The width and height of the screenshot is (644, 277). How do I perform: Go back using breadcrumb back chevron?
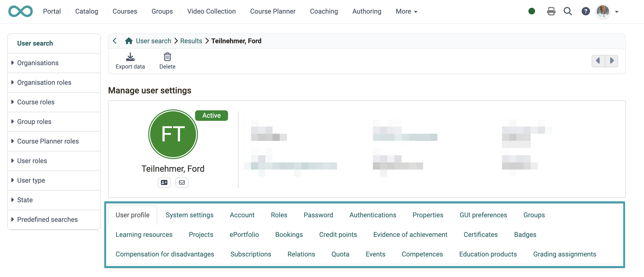(x=115, y=41)
